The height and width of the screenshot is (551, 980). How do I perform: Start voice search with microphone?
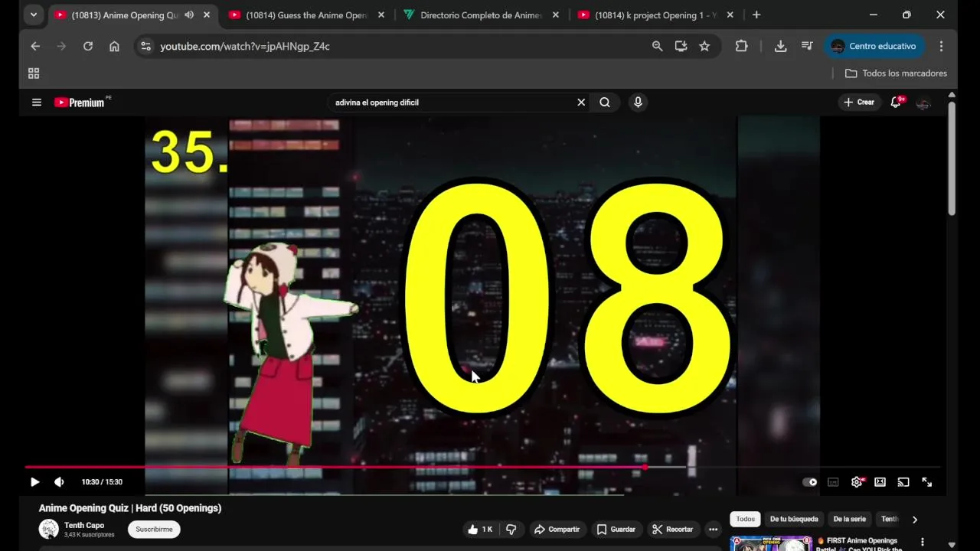638,102
